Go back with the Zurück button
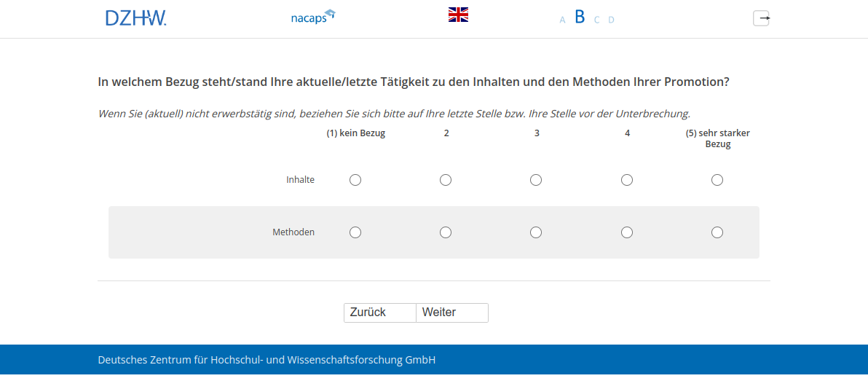 379,313
